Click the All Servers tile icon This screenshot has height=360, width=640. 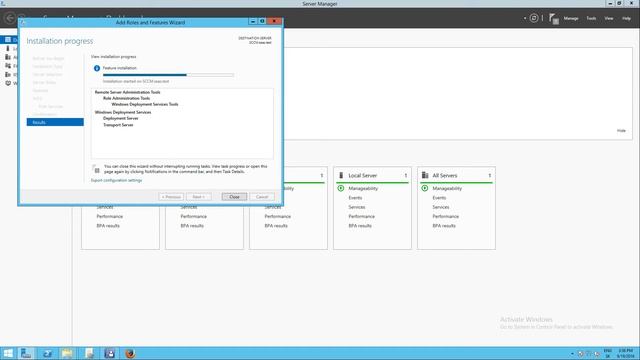tap(425, 176)
